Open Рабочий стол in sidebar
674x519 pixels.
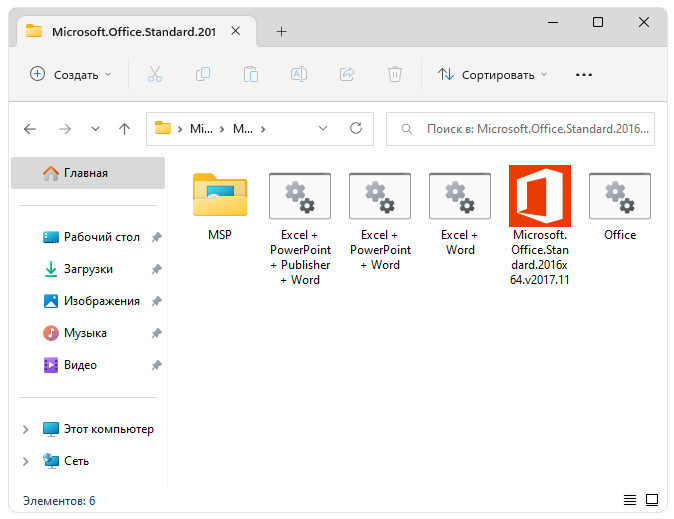pos(101,237)
